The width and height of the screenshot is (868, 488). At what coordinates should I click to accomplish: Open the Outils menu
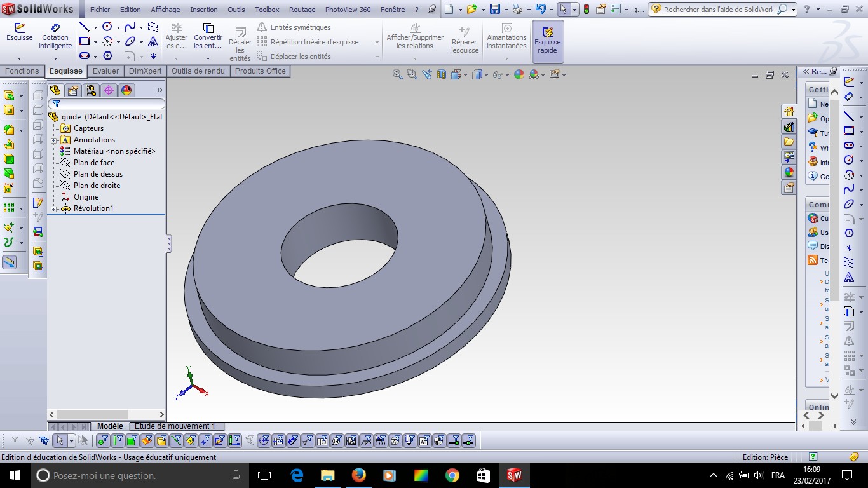[236, 10]
